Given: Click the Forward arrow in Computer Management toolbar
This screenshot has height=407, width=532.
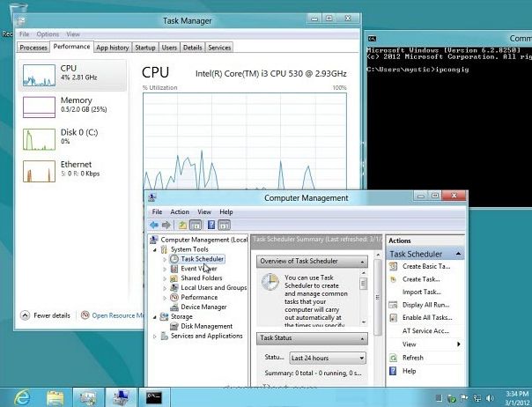Looking at the screenshot, I should (x=166, y=225).
